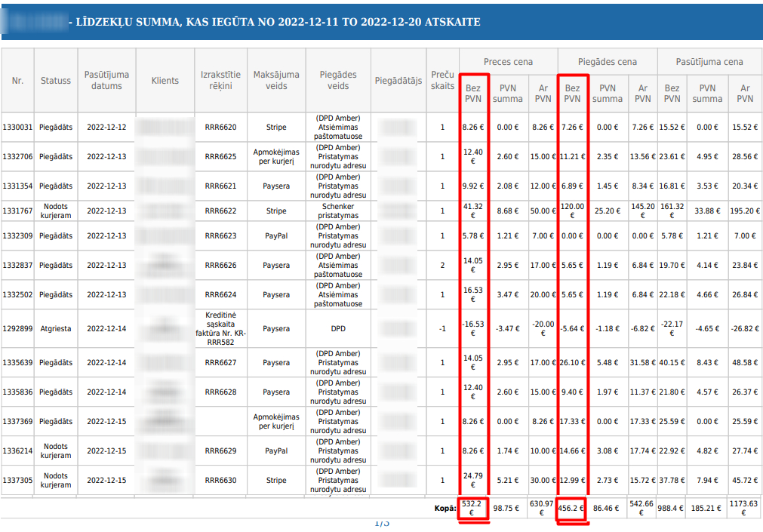This screenshot has height=532, width=763.
Task: Select Atgriesta status of order 1292899
Action: coord(56,328)
